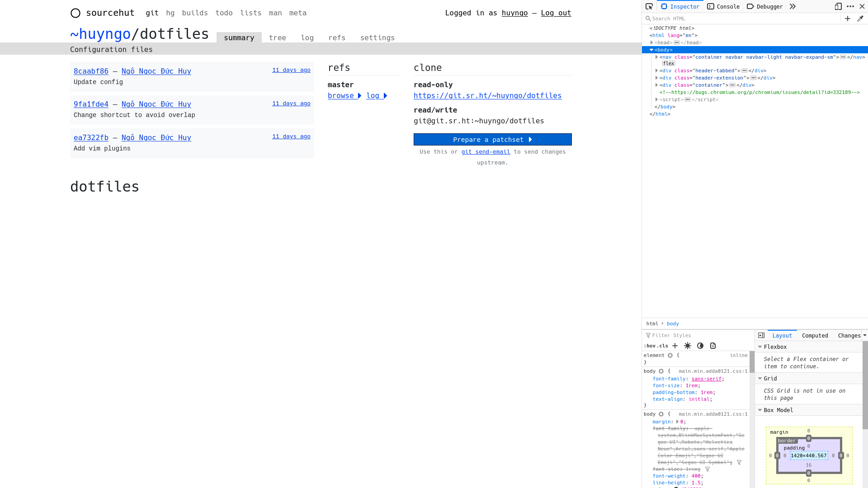Click filter icon beside overridden font-size
The width and height of the screenshot is (868, 488).
click(708, 469)
